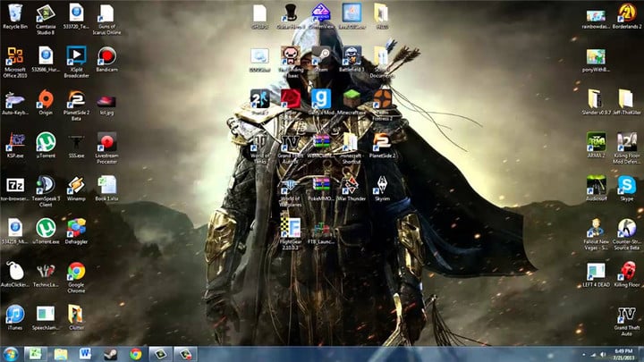Launch Battlefield 3

pos(352,59)
